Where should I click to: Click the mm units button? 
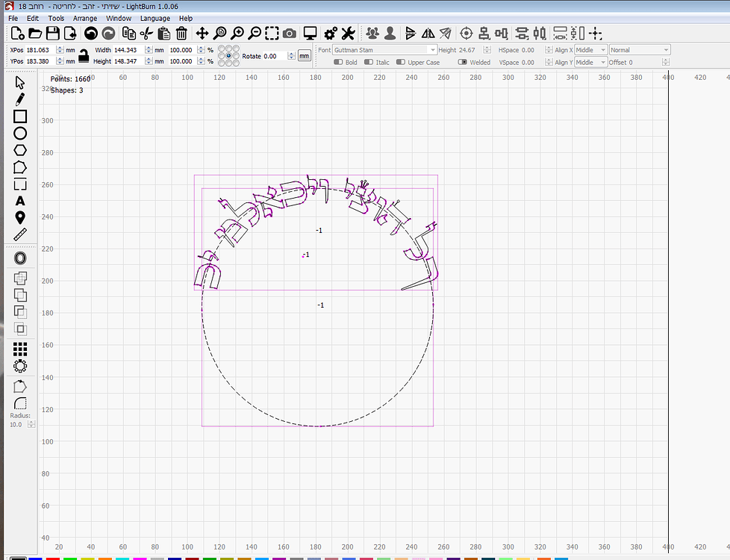point(304,56)
